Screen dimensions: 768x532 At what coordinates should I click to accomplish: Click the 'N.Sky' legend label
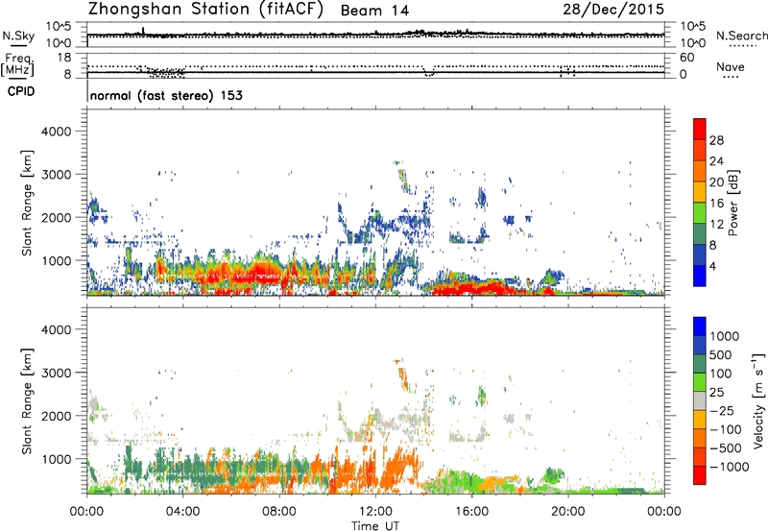click(18, 36)
